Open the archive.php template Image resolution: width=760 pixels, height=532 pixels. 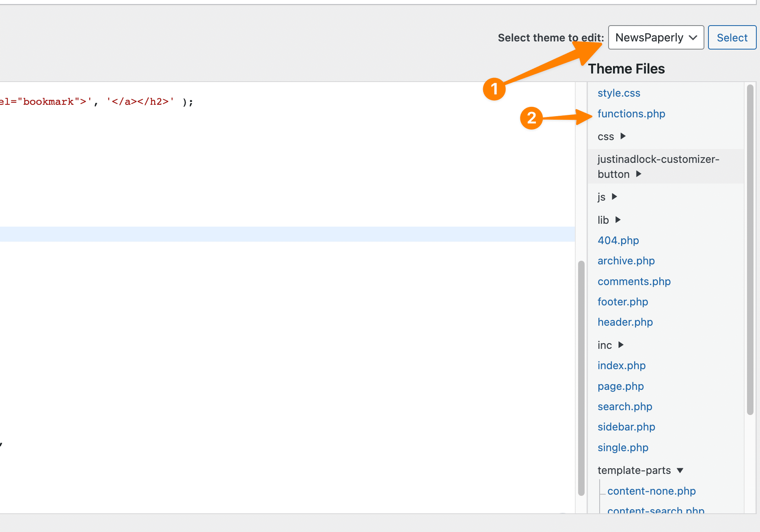click(626, 261)
